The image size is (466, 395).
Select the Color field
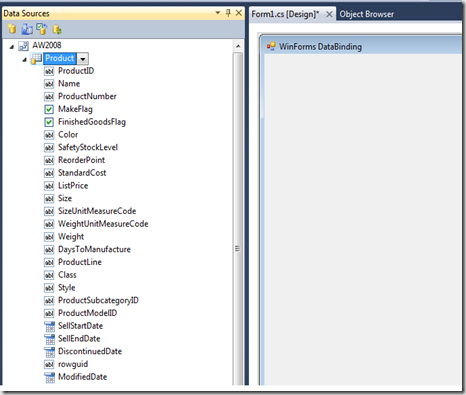(x=68, y=135)
